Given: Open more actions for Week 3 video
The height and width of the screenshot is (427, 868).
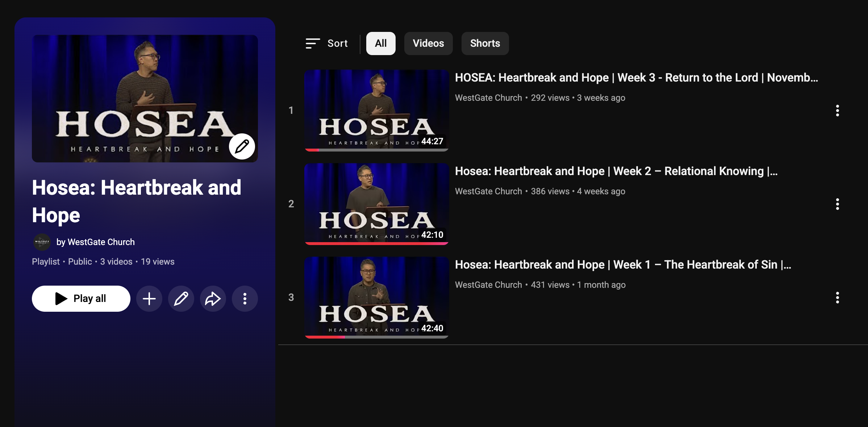Looking at the screenshot, I should click(x=837, y=111).
